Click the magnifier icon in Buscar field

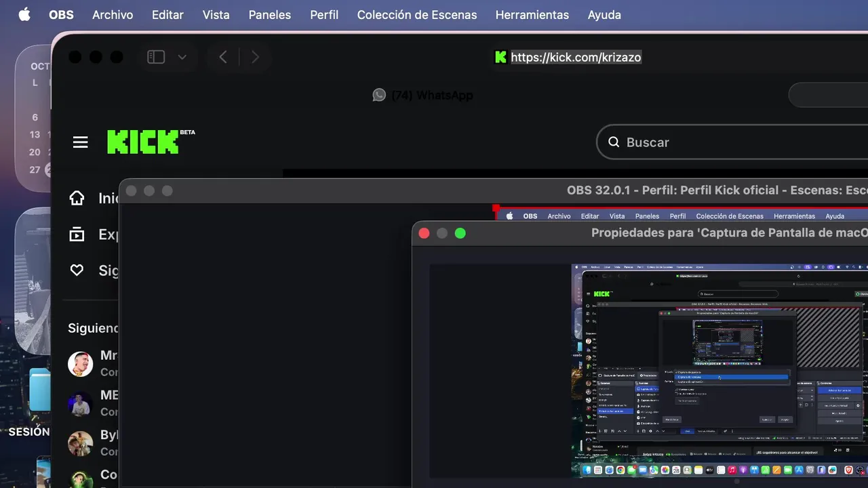point(614,142)
